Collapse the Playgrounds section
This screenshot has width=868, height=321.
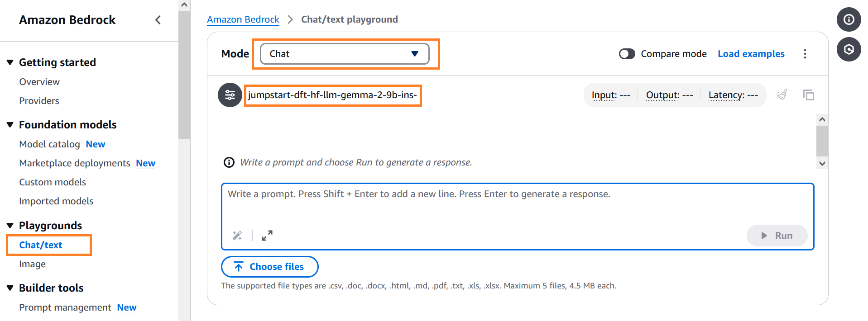point(10,226)
